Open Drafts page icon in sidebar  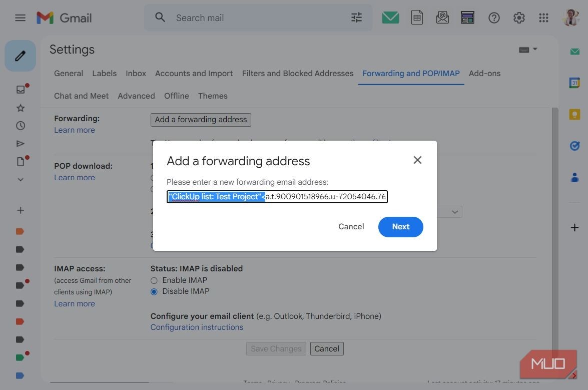click(x=21, y=162)
